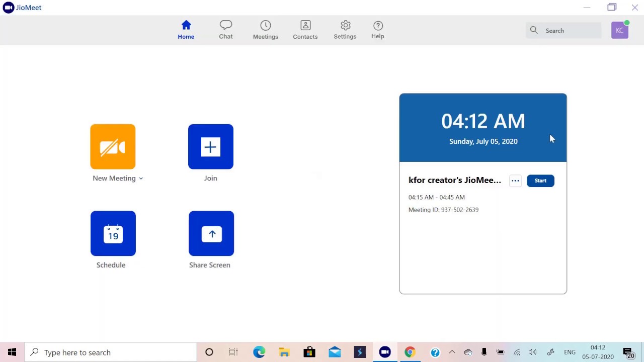Screen dimensions: 644x362
Task: Open the volume speaker tray icon
Action: (533, 352)
